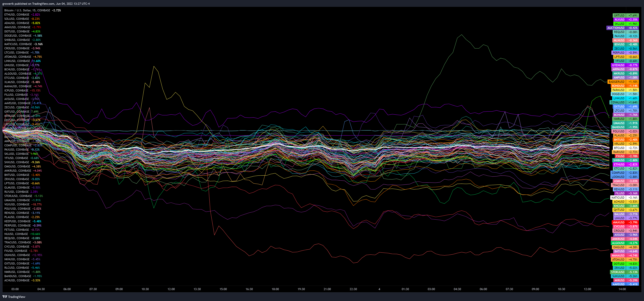
Task: Select the BADGERUSD −1.10% scale label
Action: coord(623,82)
